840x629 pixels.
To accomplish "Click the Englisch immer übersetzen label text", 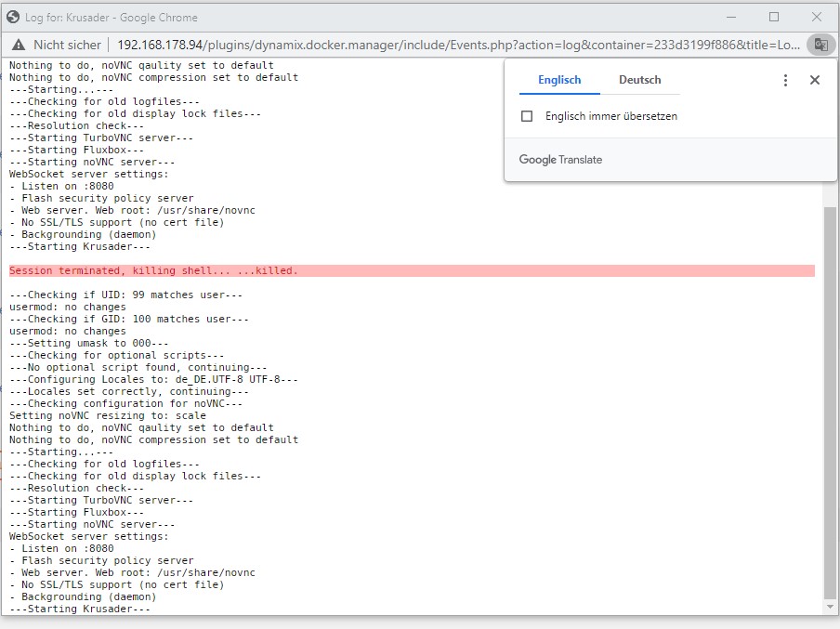I will point(611,116).
